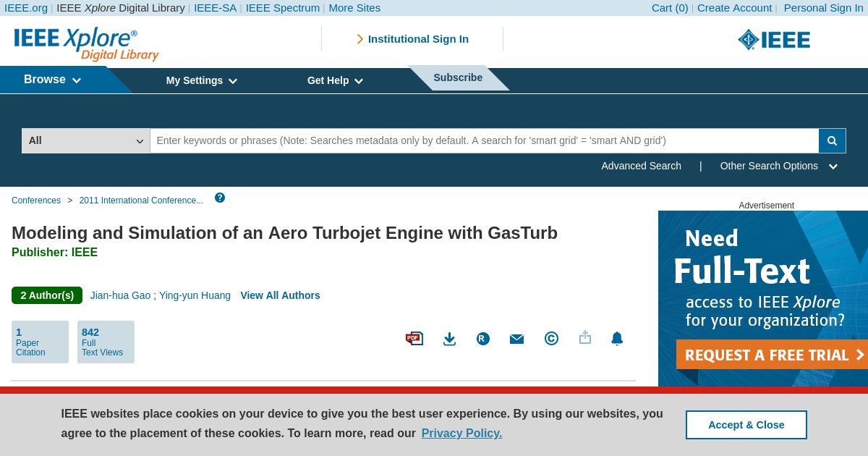
Task: Accept & Close the cookie notice
Action: (746, 425)
